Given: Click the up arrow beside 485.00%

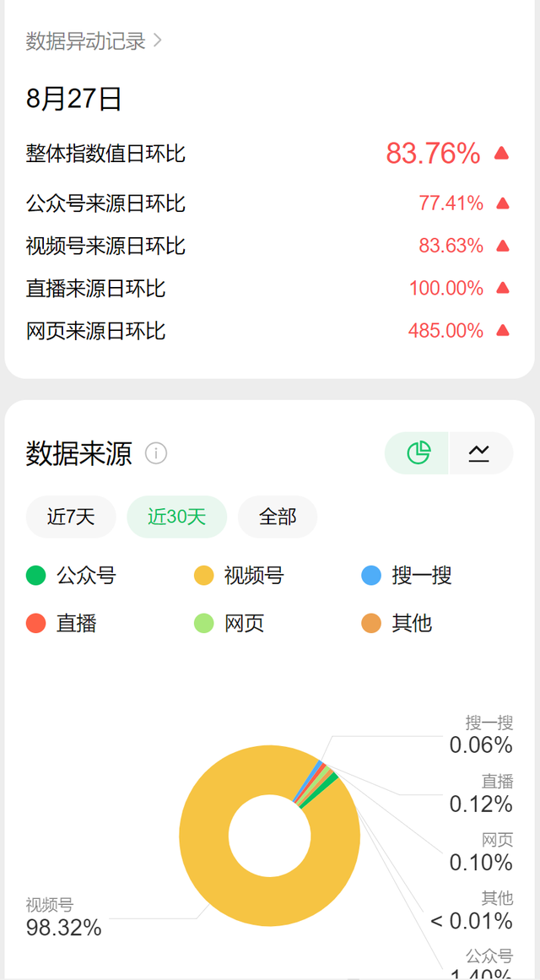Looking at the screenshot, I should click(503, 330).
